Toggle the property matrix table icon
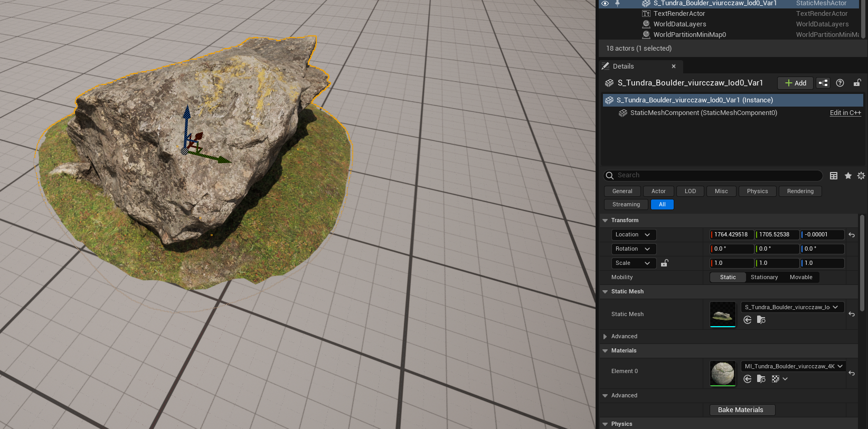Image resolution: width=868 pixels, height=429 pixels. [x=834, y=176]
